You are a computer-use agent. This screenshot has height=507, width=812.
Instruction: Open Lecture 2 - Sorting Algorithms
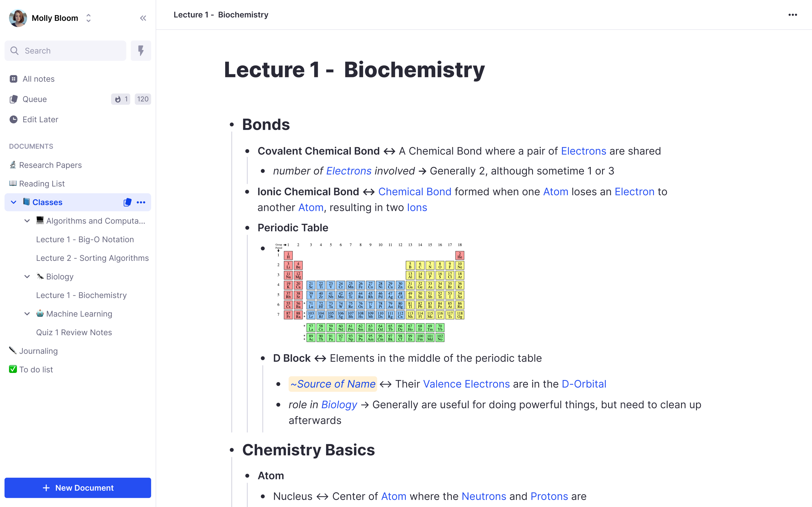(92, 258)
